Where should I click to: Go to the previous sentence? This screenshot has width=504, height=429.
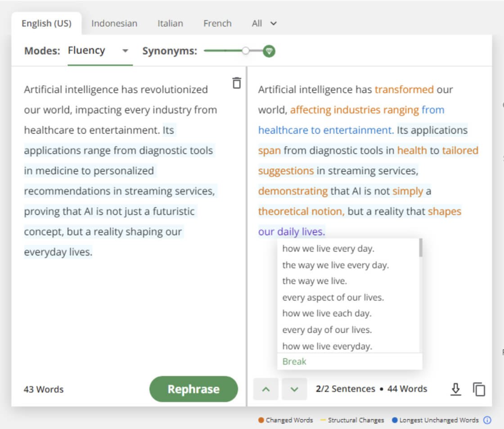pos(266,388)
